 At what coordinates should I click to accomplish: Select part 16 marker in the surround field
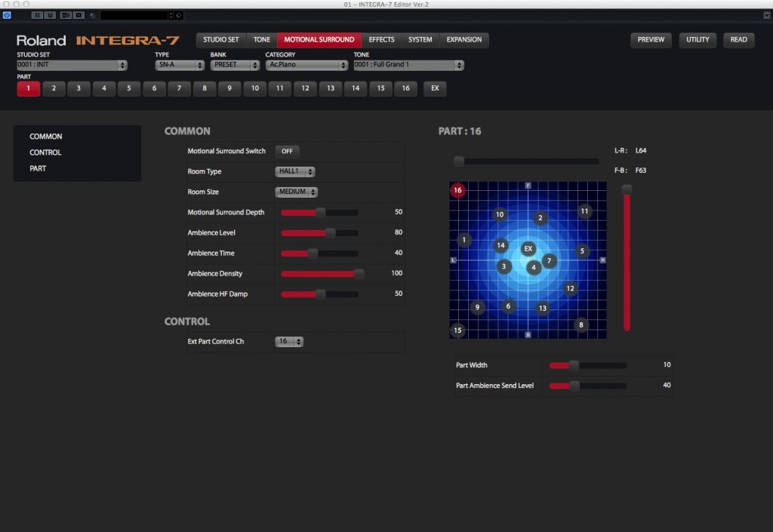(x=457, y=190)
